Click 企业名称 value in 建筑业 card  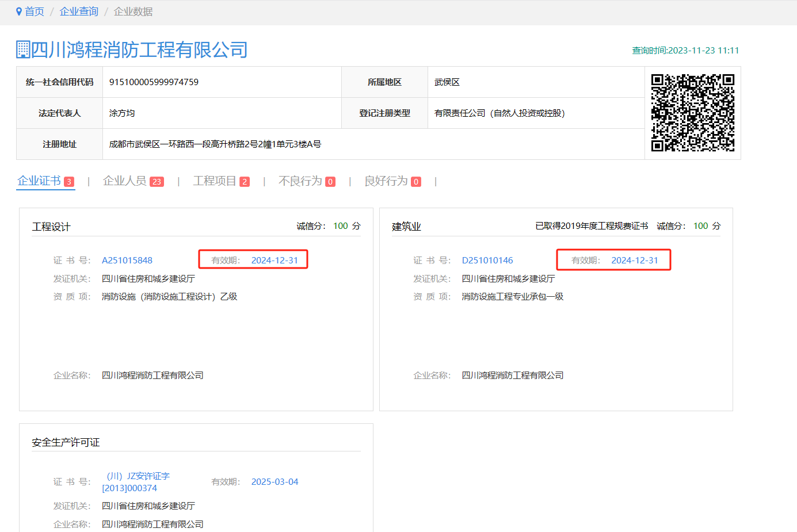[x=513, y=376]
